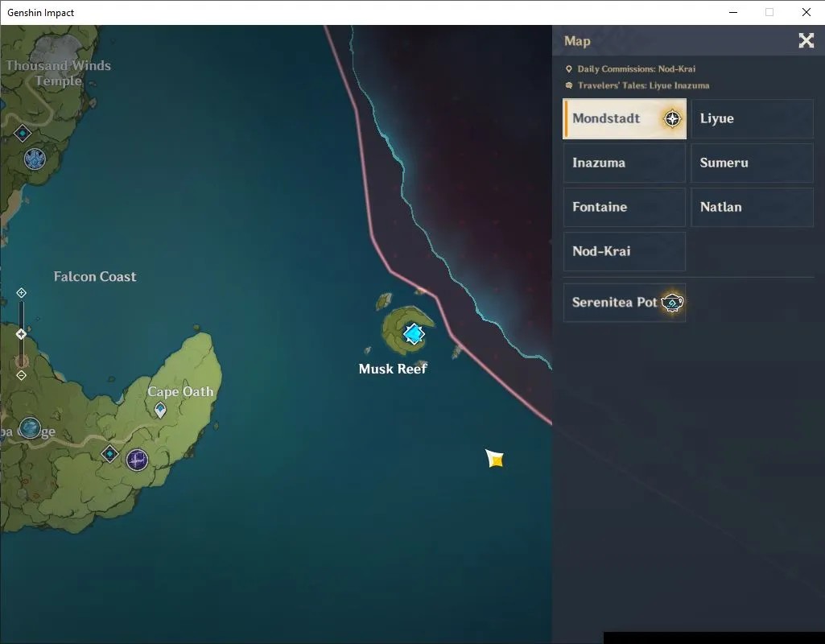The height and width of the screenshot is (644, 825).
Task: Close the Map region panel
Action: 806,40
